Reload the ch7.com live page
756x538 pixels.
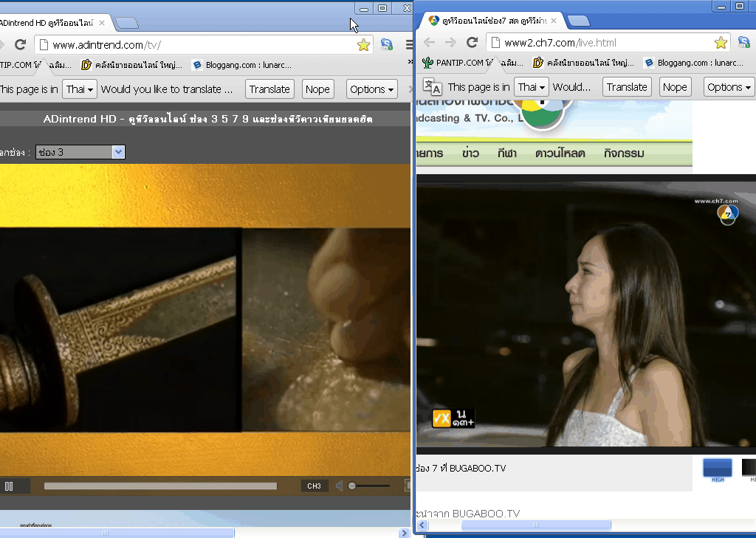click(472, 42)
